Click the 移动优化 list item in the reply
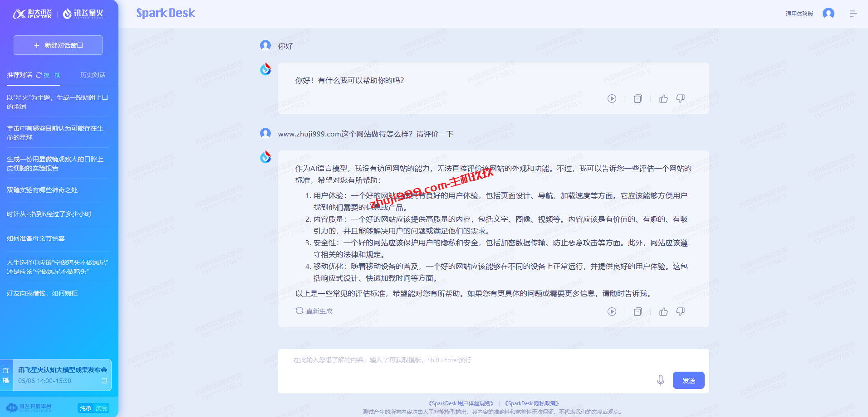This screenshot has width=868, height=417. point(497,272)
